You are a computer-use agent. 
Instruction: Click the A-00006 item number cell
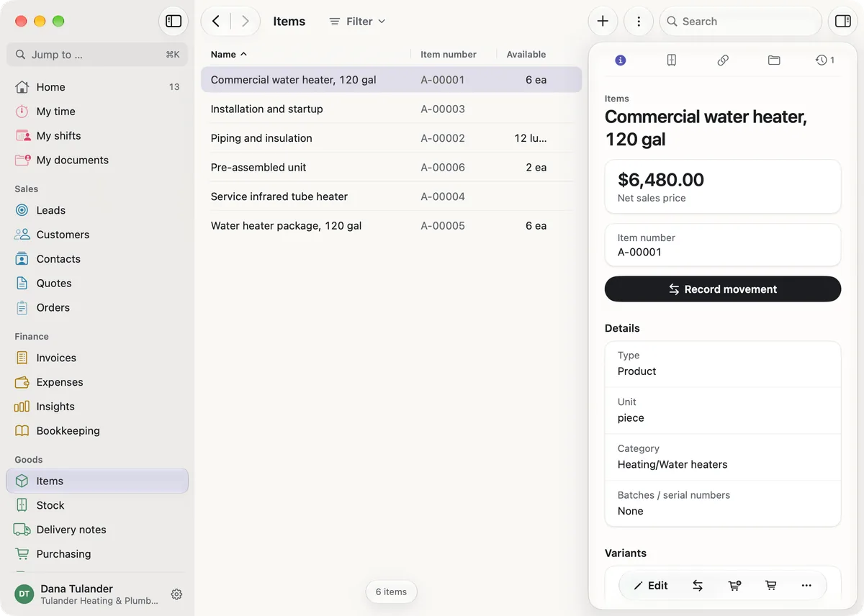tap(443, 168)
